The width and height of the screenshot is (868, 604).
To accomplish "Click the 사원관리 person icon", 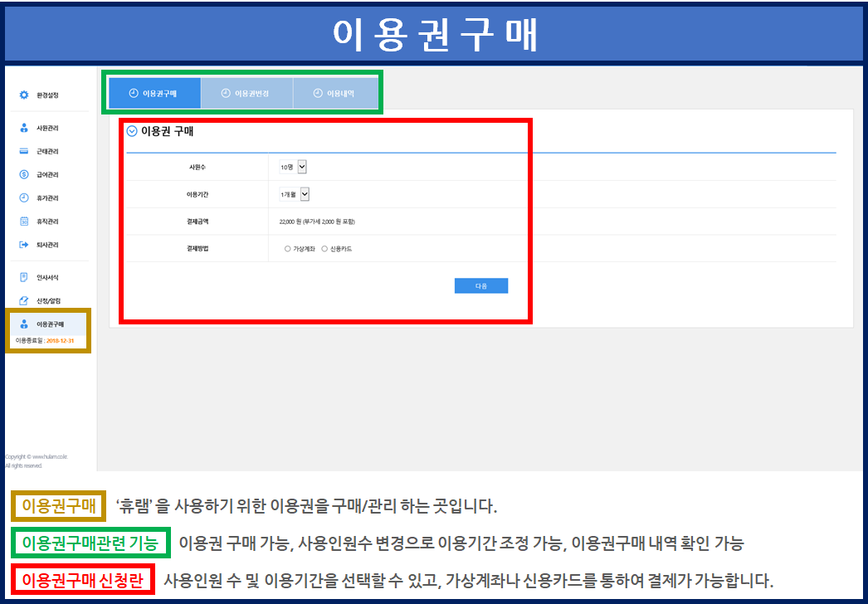I will coord(24,129).
